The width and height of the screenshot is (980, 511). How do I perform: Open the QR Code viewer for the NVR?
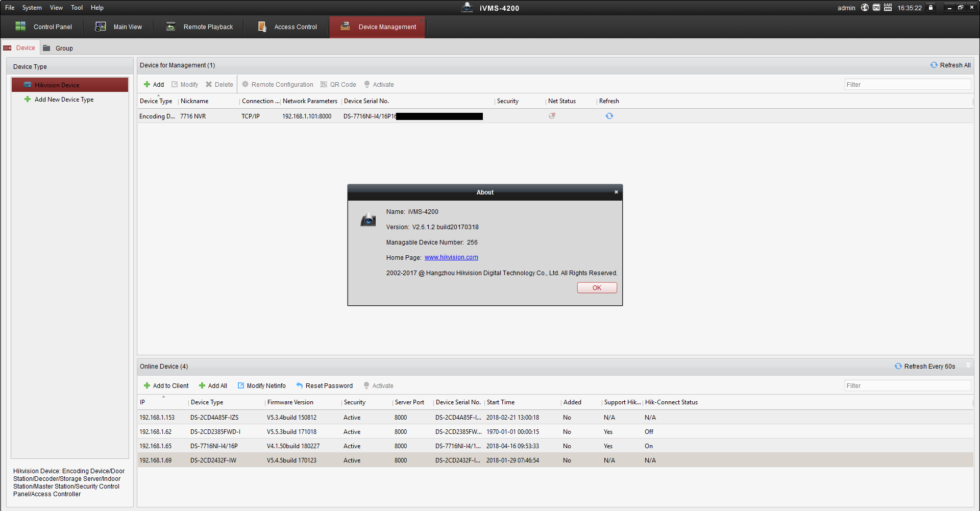pos(338,84)
